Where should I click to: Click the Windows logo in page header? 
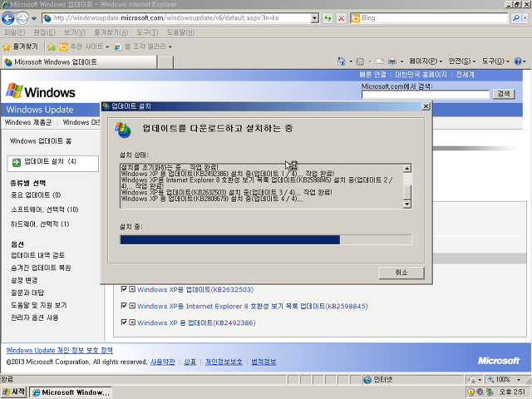[x=41, y=91]
